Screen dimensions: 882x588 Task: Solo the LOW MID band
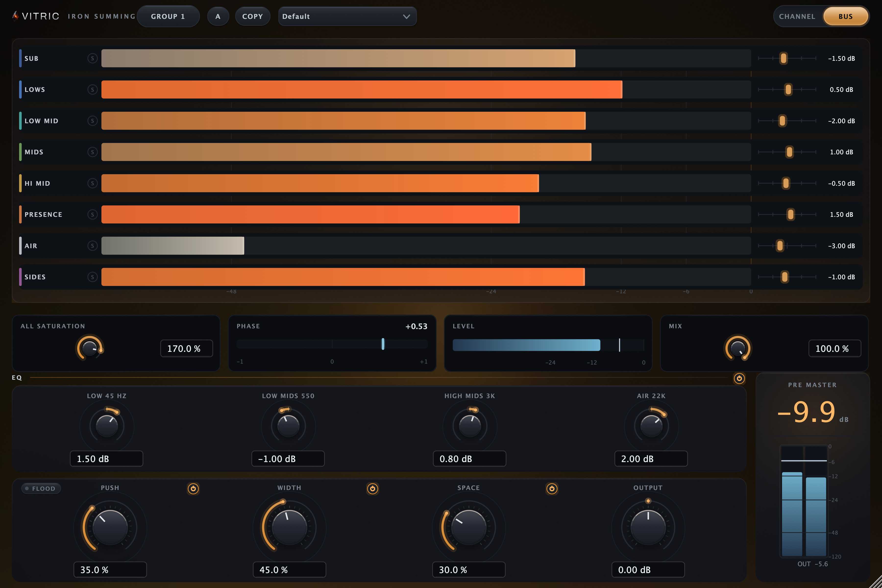click(92, 121)
